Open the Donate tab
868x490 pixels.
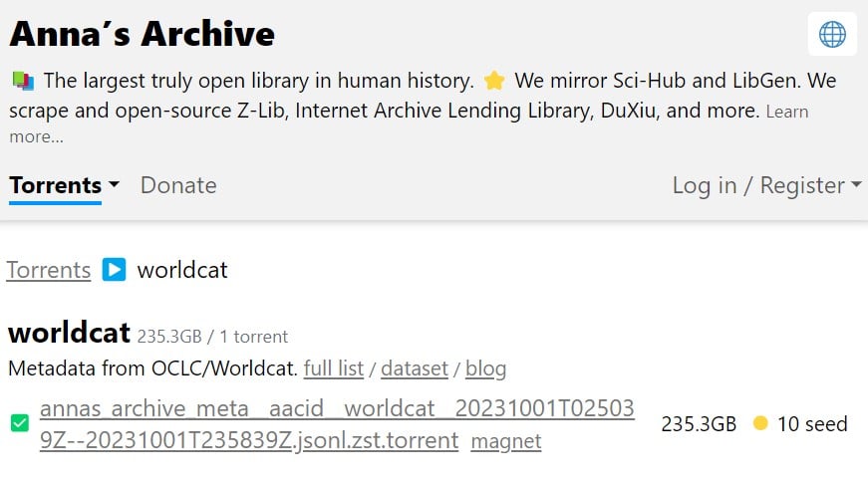pyautogui.click(x=178, y=185)
